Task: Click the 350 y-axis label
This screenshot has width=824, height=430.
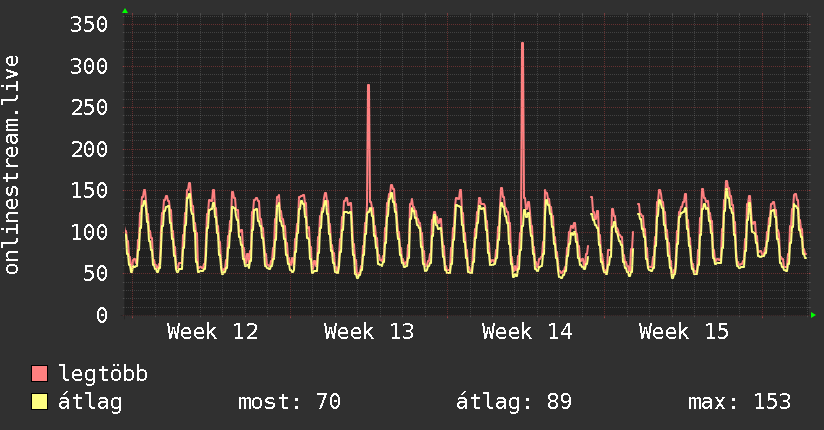Action: 89,24
